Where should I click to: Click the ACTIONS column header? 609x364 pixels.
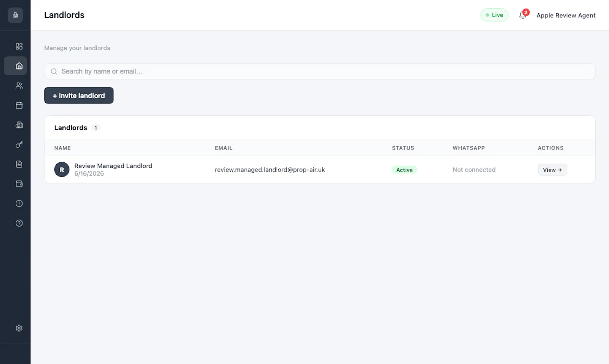(x=550, y=148)
